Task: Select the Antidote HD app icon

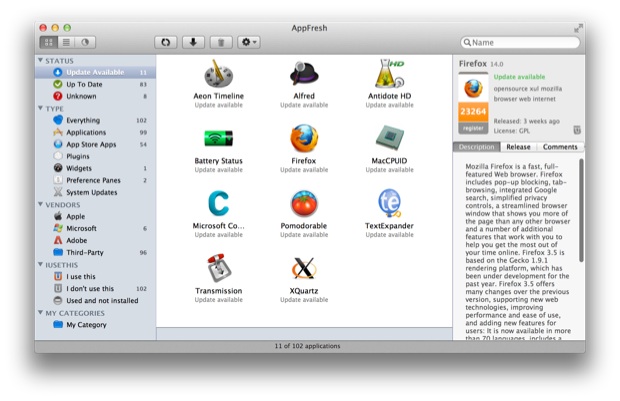Action: (389, 74)
